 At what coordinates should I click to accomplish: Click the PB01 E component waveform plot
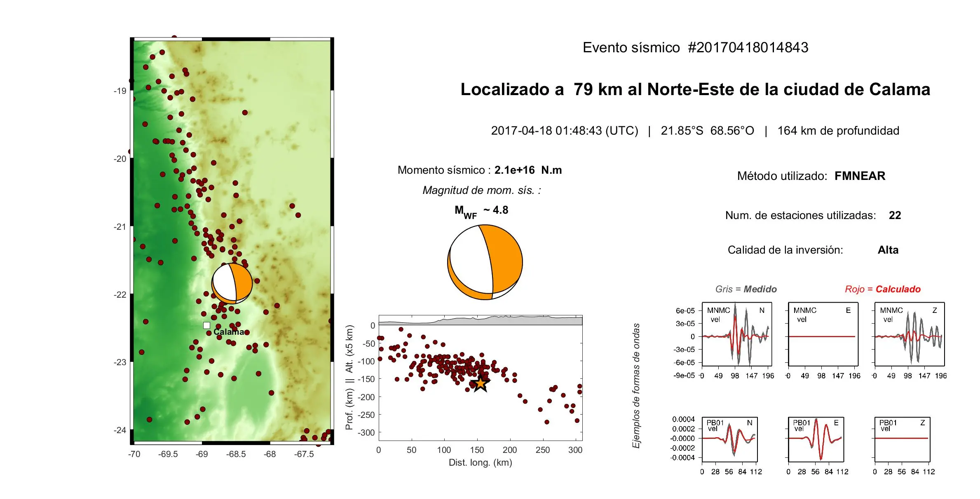[816, 439]
